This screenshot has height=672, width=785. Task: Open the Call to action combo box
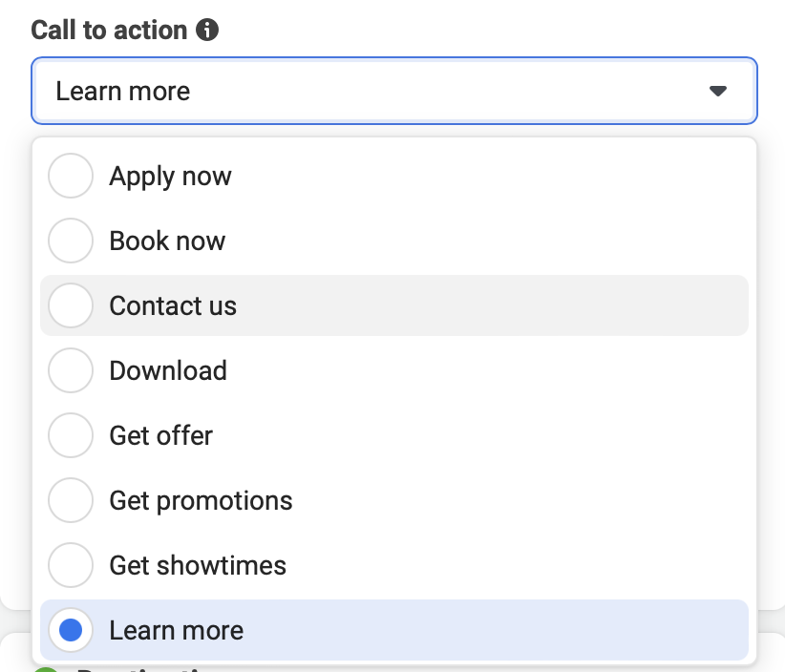(394, 91)
